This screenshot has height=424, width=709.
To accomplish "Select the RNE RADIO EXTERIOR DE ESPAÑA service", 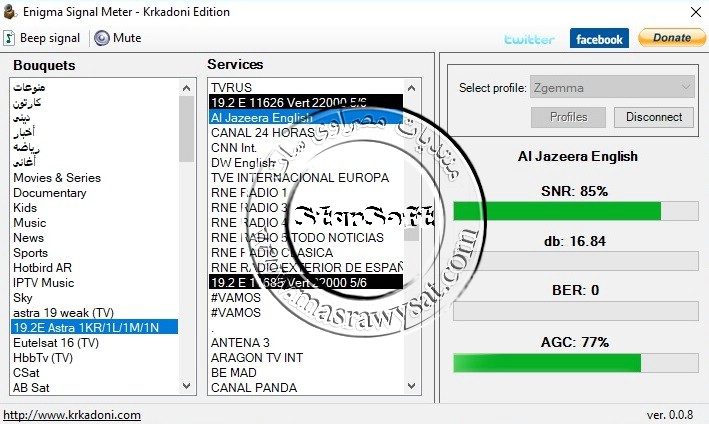I will pos(307,268).
